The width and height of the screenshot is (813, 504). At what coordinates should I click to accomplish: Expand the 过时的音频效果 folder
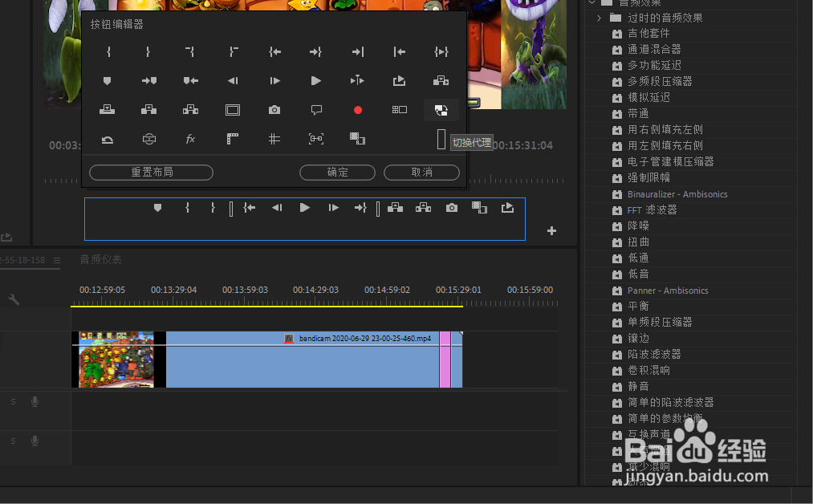click(600, 18)
